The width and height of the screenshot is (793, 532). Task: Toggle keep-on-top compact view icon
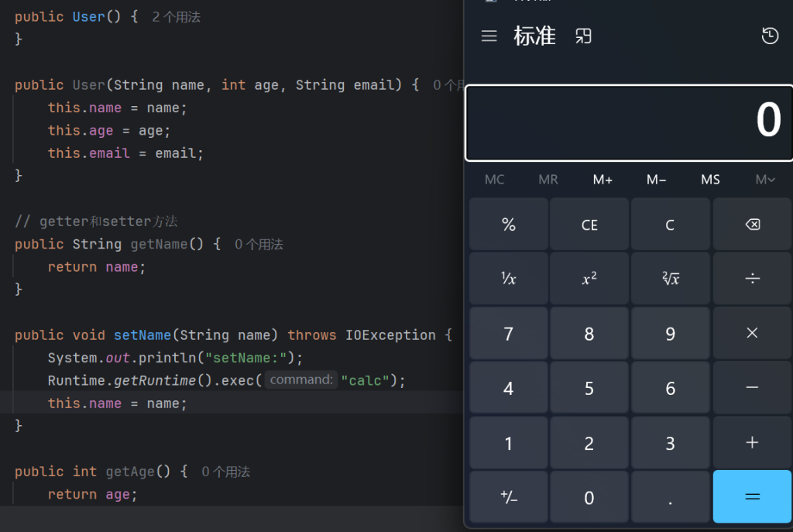tap(583, 36)
